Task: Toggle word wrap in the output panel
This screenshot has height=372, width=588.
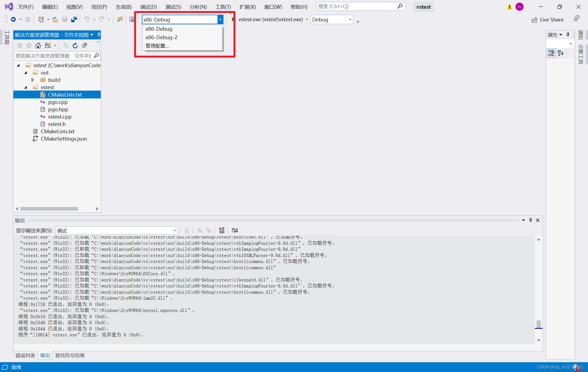Action: click(x=234, y=230)
